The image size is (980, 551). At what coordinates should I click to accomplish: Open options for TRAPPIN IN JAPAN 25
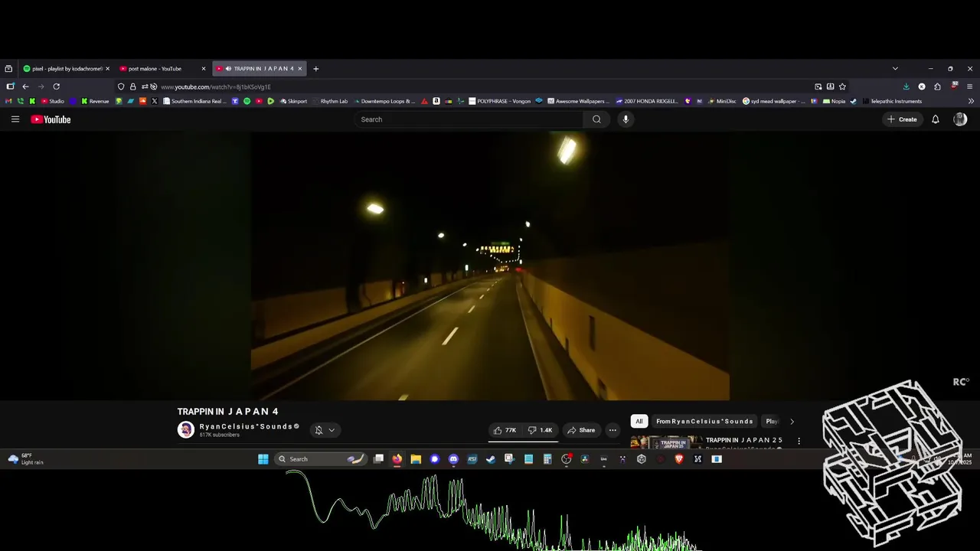point(799,441)
